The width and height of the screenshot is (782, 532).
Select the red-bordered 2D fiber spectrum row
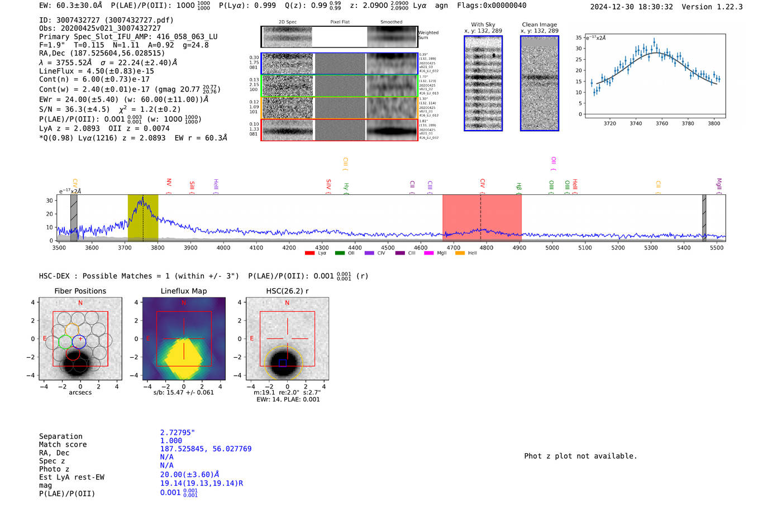340,130
